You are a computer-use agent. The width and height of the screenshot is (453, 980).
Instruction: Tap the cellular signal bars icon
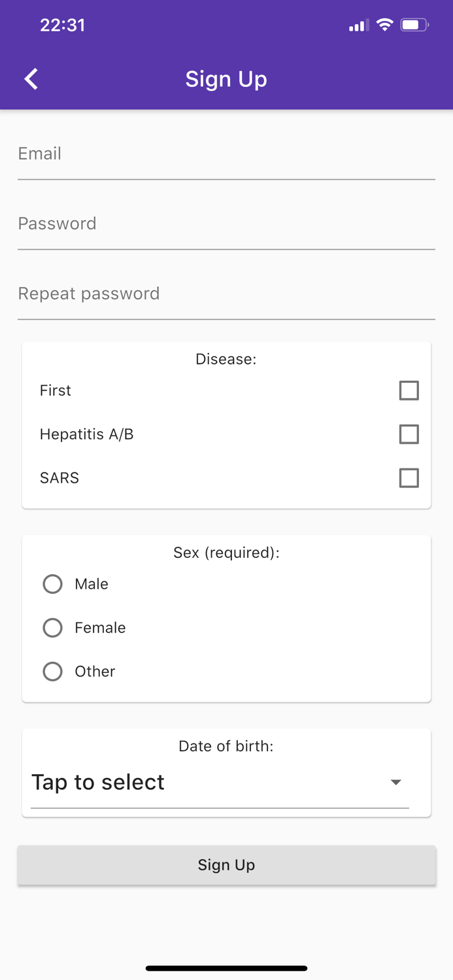pyautogui.click(x=358, y=26)
